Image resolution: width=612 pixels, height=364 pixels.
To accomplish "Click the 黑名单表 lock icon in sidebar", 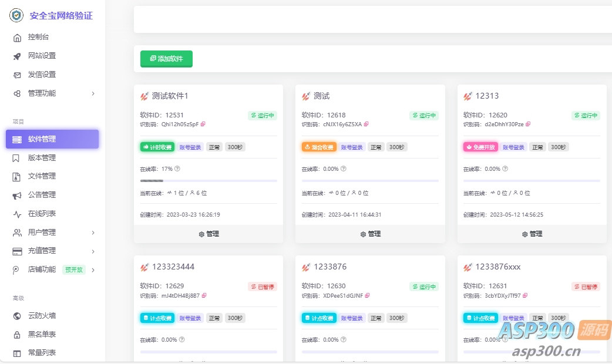I will pyautogui.click(x=16, y=334).
